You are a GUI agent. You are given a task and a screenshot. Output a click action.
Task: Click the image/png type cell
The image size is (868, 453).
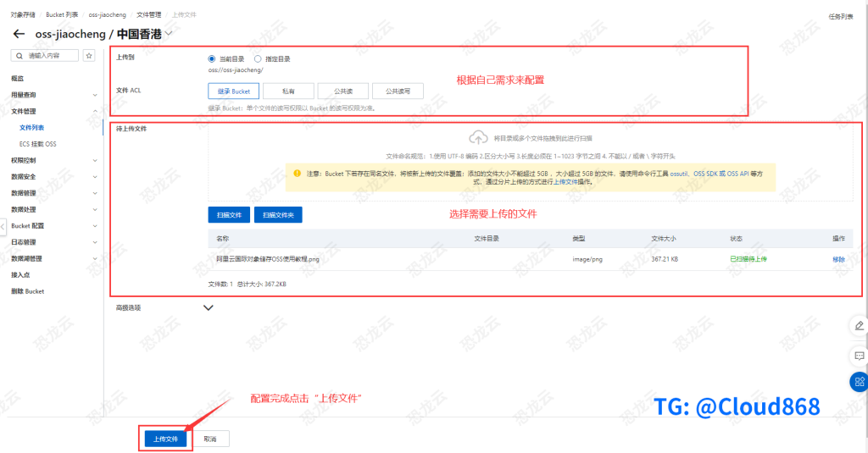pyautogui.click(x=587, y=259)
